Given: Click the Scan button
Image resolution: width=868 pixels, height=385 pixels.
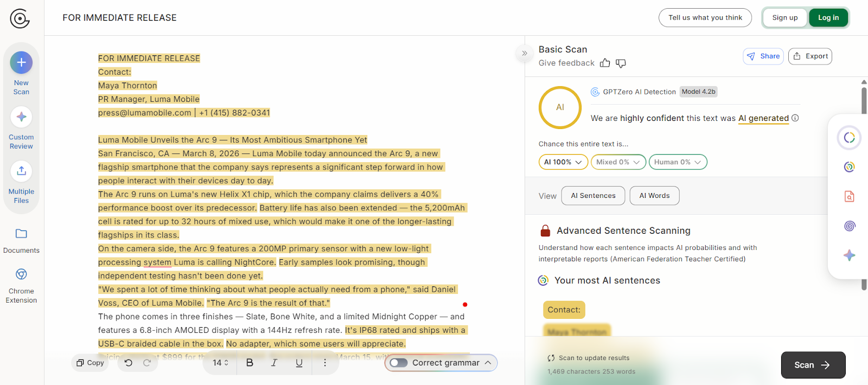Looking at the screenshot, I should (x=813, y=365).
